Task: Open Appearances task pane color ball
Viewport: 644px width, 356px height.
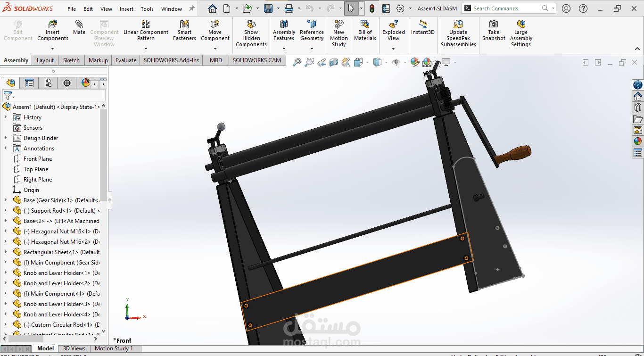Action: (638, 141)
